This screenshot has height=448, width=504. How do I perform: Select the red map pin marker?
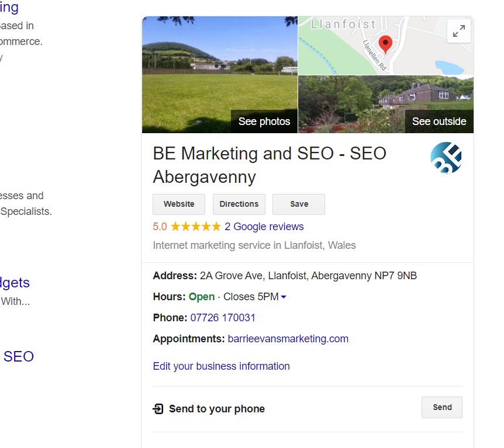[385, 44]
